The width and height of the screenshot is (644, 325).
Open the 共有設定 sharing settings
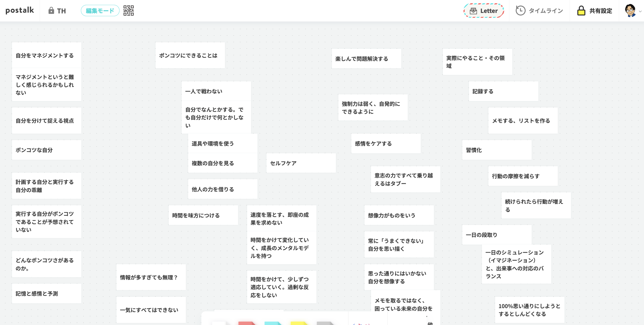pyautogui.click(x=600, y=10)
